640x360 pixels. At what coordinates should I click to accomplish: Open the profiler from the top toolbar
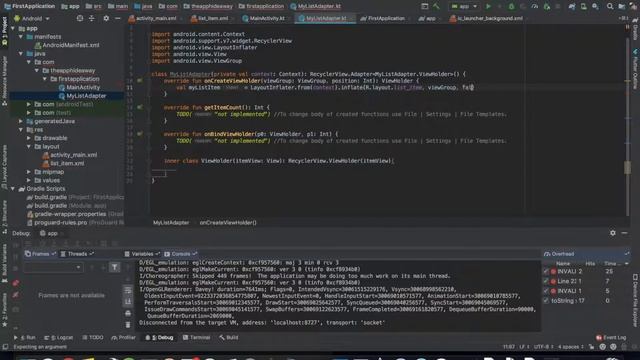[535, 6]
